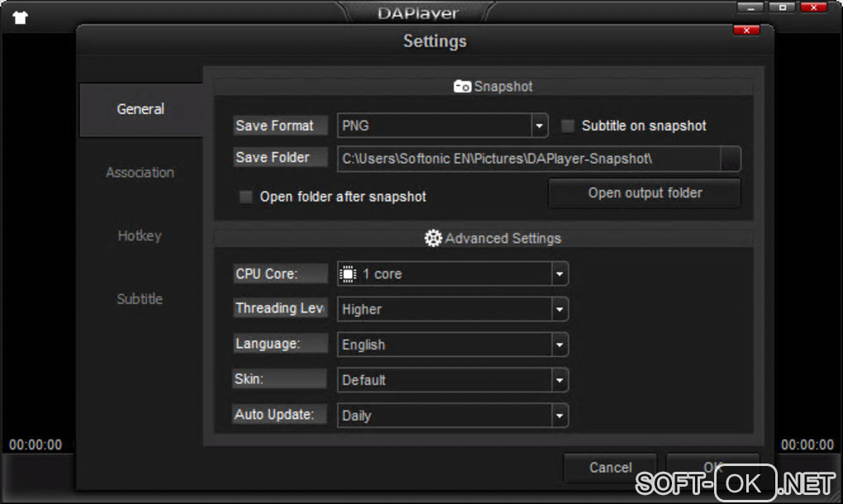The width and height of the screenshot is (843, 504).
Task: Click the CPU Core label
Action: [x=280, y=273]
